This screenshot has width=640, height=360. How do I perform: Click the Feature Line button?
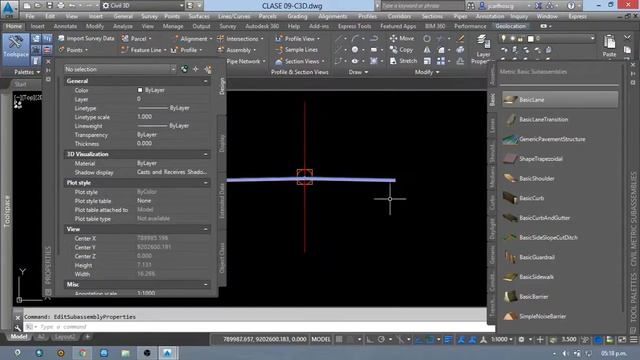(144, 50)
